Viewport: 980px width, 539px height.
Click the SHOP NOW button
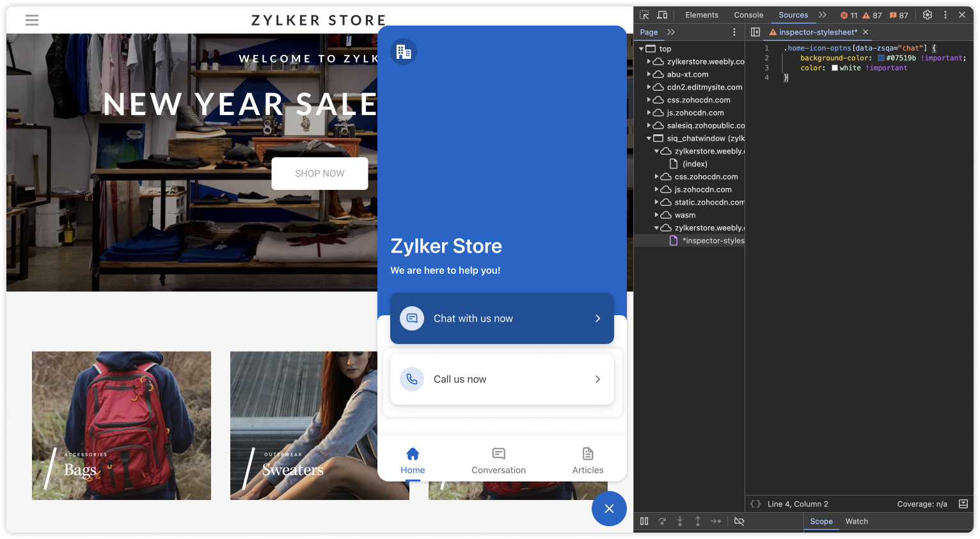coord(320,173)
